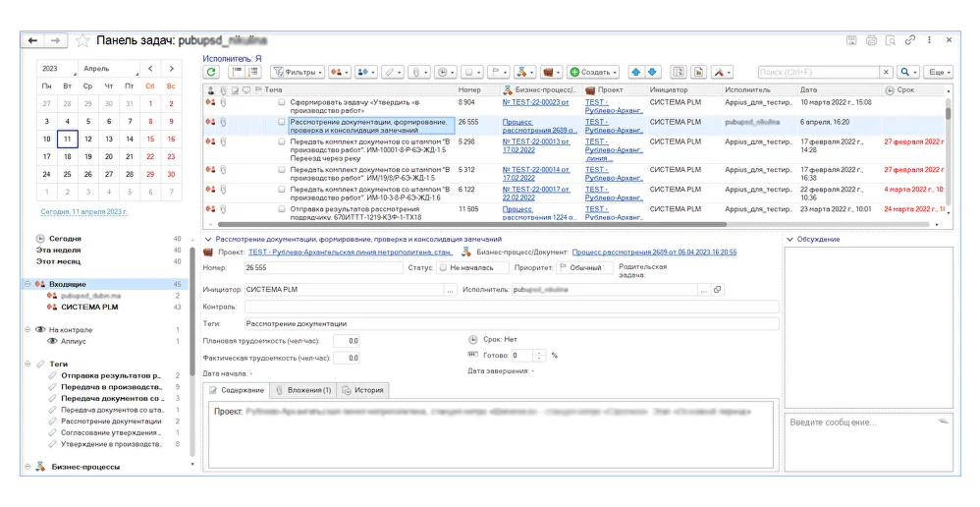Select the Рассмотрение документации tag in the tree
The height and width of the screenshot is (507, 980).
click(x=111, y=422)
